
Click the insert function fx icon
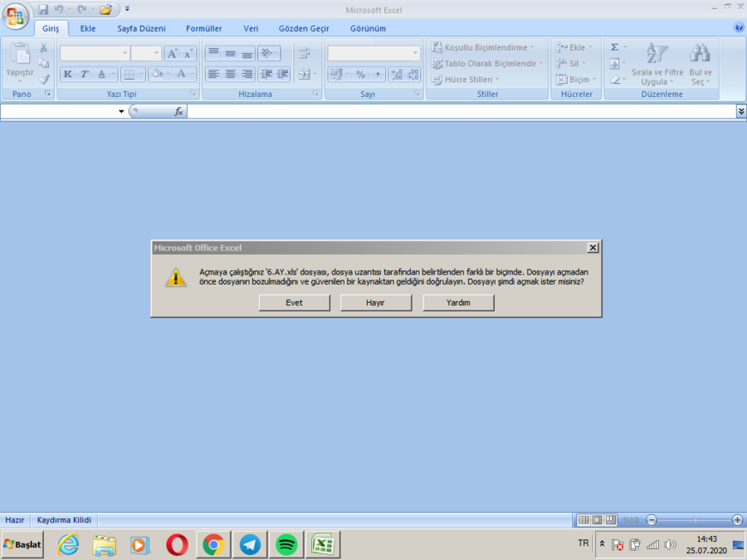tap(178, 111)
